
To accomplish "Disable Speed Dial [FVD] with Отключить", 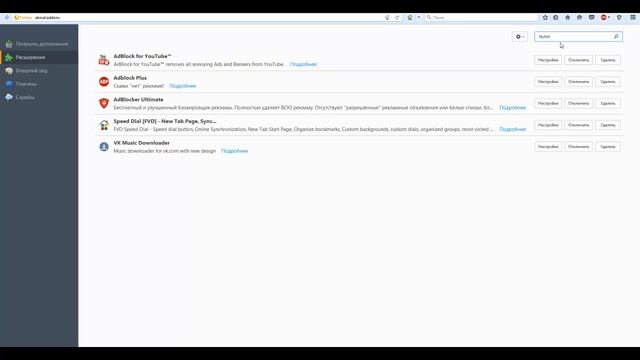I will click(x=578, y=125).
